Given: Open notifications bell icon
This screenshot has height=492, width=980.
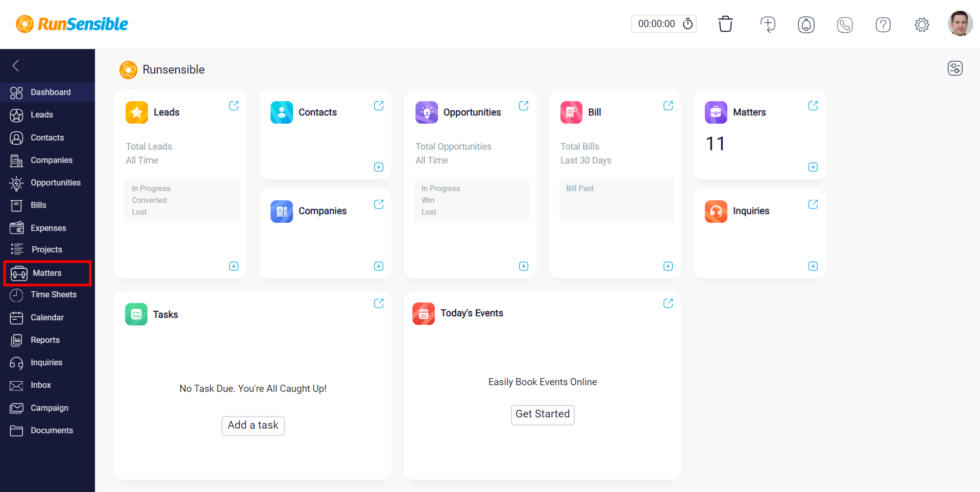Looking at the screenshot, I should pyautogui.click(x=806, y=25).
